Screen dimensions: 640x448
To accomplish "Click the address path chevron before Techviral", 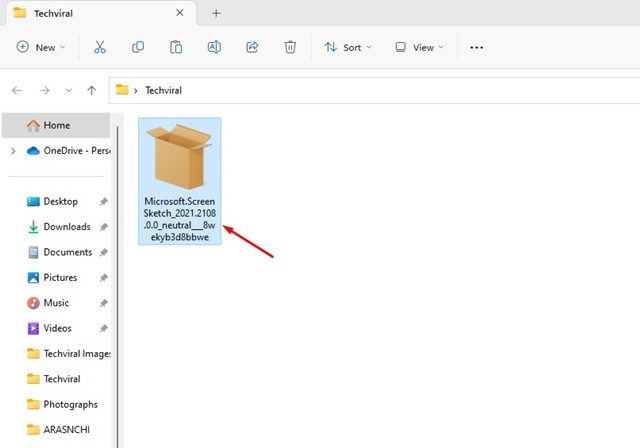I will (136, 91).
